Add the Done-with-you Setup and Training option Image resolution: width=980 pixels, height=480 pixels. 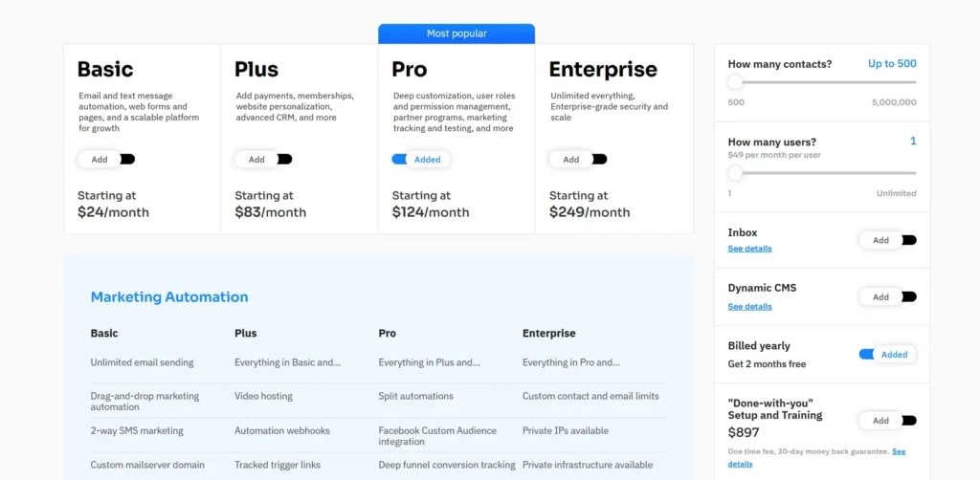[x=887, y=421]
